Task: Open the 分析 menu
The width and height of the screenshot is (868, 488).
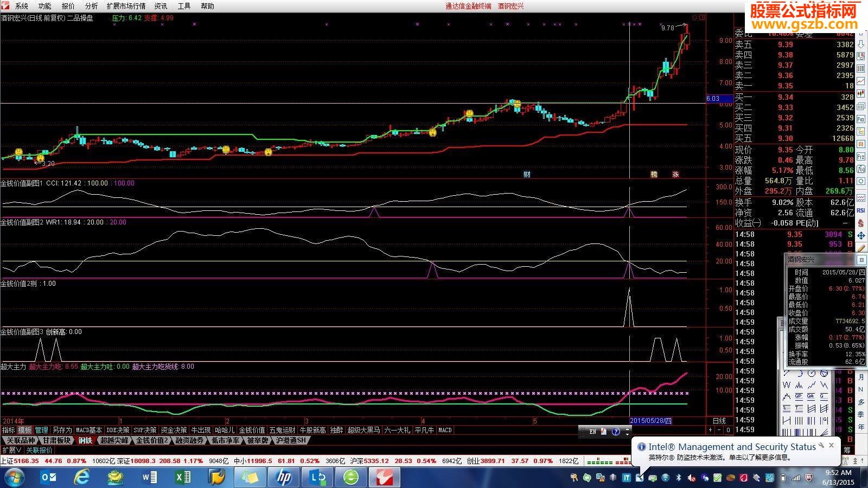Action: 92,6
